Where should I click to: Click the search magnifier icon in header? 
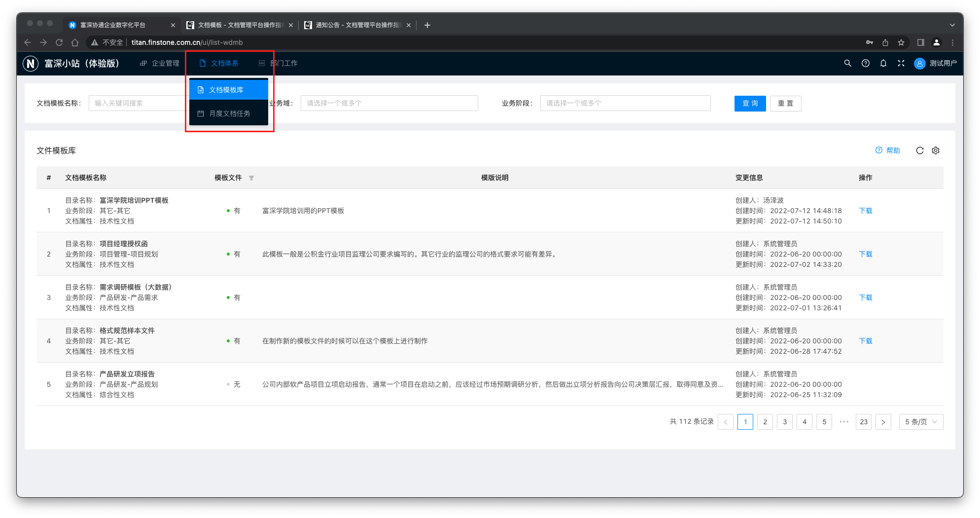pyautogui.click(x=847, y=63)
